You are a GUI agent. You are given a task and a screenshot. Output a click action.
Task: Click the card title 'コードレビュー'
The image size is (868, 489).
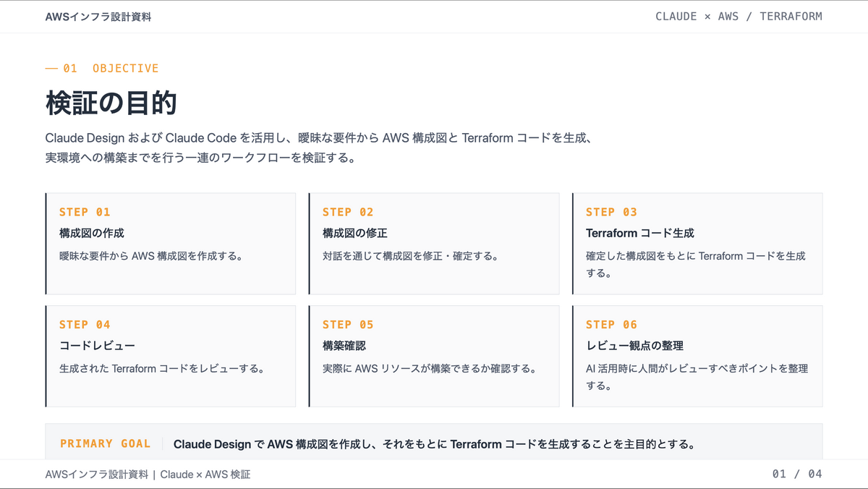pyautogui.click(x=97, y=346)
